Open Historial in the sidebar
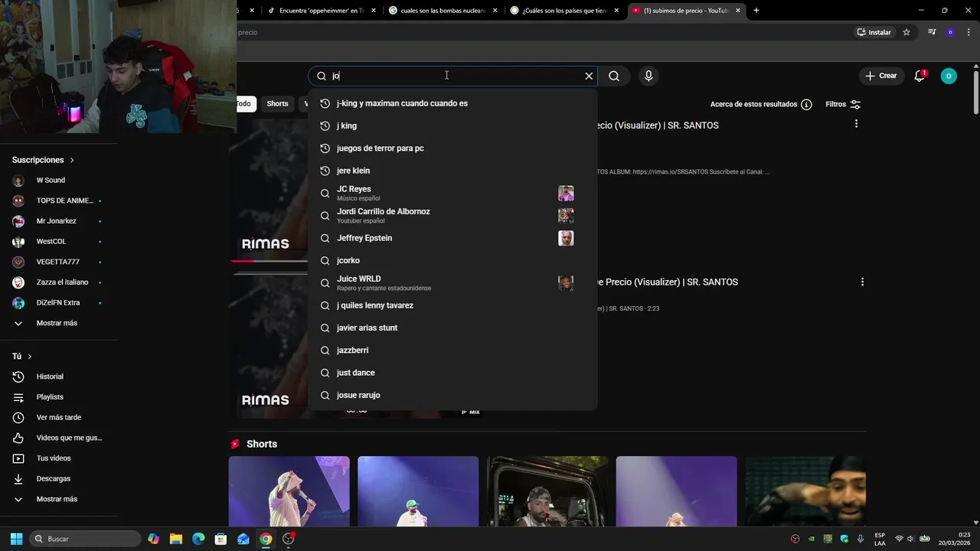Image resolution: width=980 pixels, height=551 pixels. [x=58, y=377]
